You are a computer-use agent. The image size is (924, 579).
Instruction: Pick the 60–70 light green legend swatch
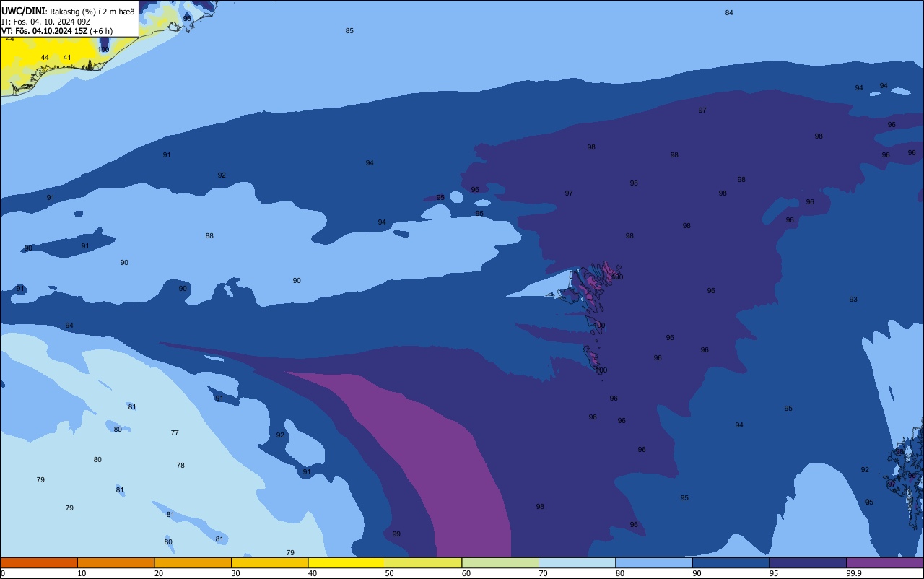pyautogui.click(x=500, y=562)
